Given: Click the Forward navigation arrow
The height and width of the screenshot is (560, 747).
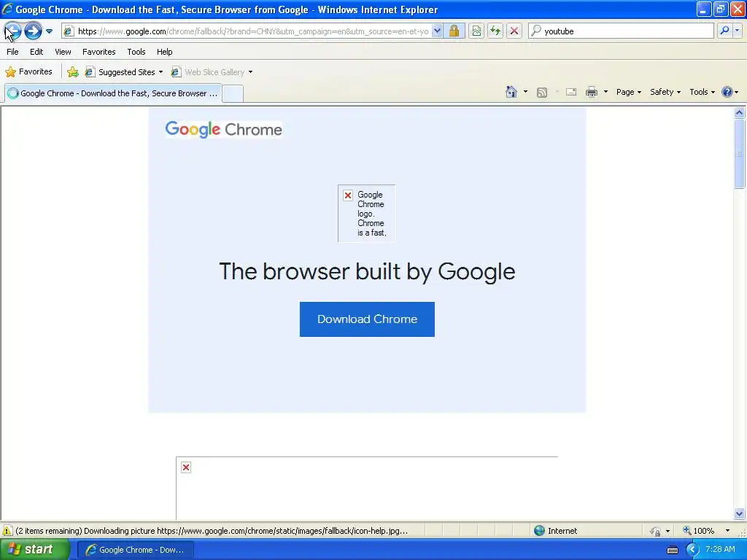Looking at the screenshot, I should coord(33,31).
